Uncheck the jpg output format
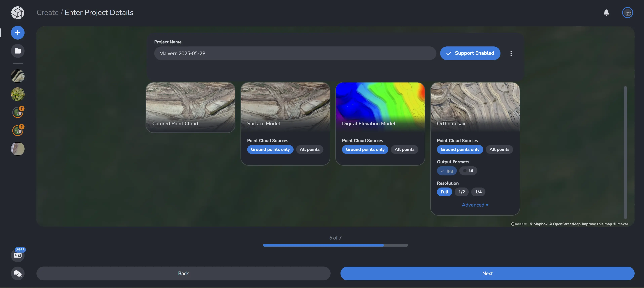The image size is (644, 288). tap(447, 171)
